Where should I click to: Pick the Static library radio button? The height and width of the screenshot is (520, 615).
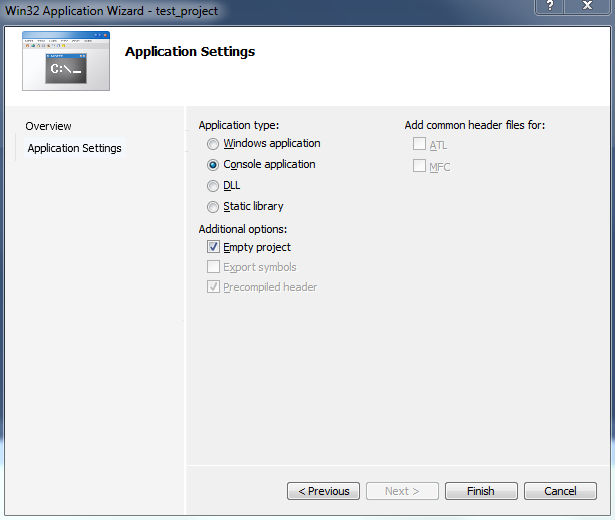click(x=212, y=207)
